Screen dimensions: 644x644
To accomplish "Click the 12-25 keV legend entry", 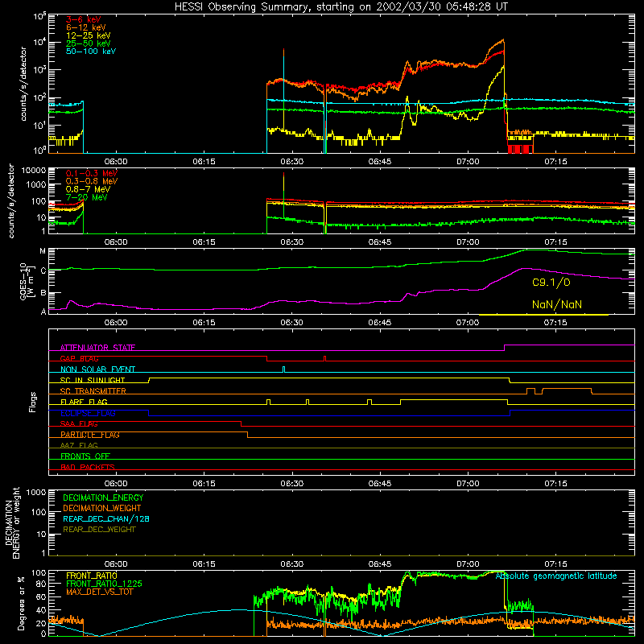I will click(89, 35).
